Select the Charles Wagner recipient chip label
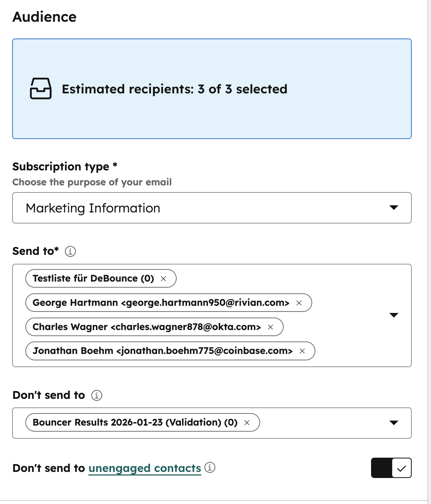This screenshot has width=431, height=504. point(146,327)
